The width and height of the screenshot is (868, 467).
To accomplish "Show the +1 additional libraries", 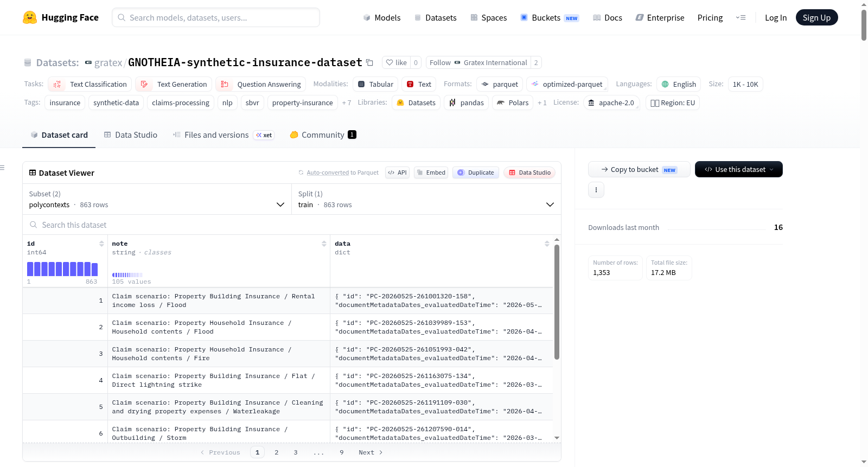I will point(542,103).
